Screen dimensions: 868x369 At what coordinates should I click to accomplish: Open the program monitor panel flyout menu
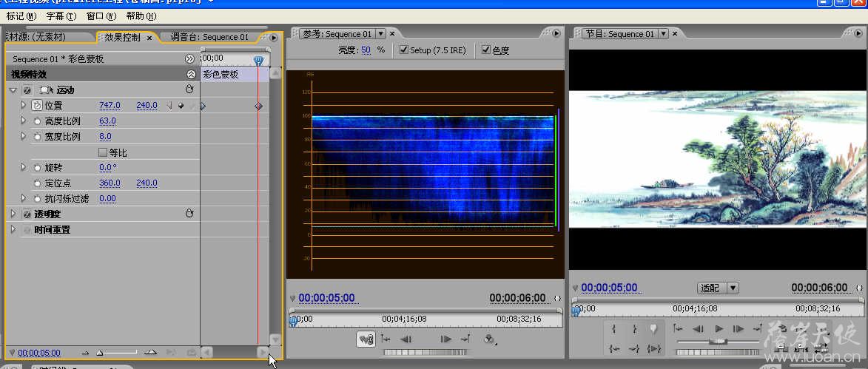(860, 34)
